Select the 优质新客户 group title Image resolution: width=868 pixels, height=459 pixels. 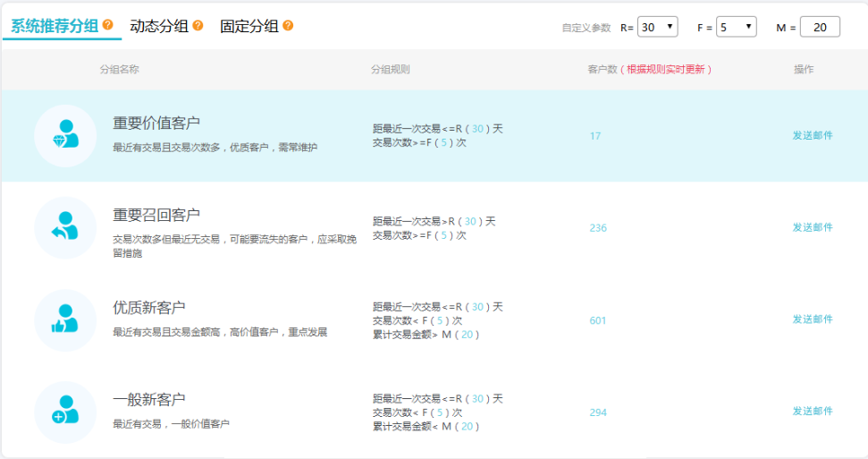(x=149, y=307)
